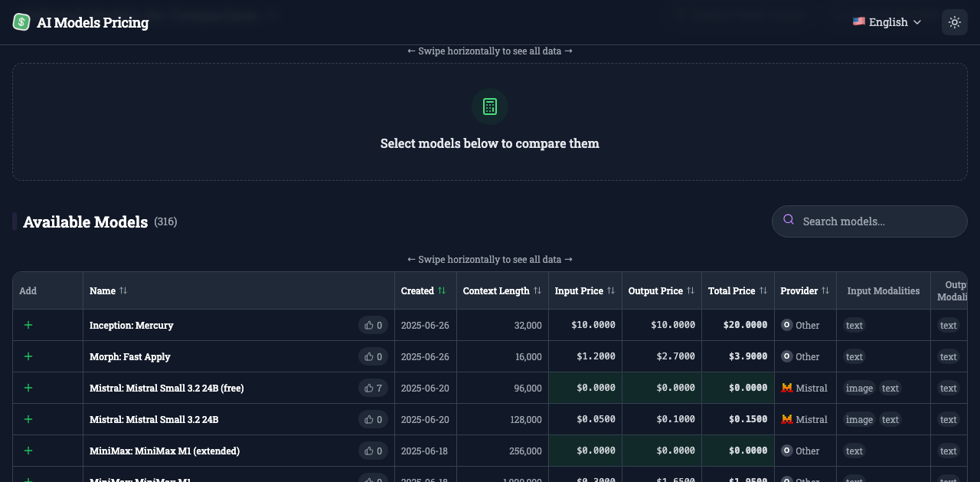Sort table by Context Length column
The width and height of the screenshot is (980, 482).
point(502,291)
